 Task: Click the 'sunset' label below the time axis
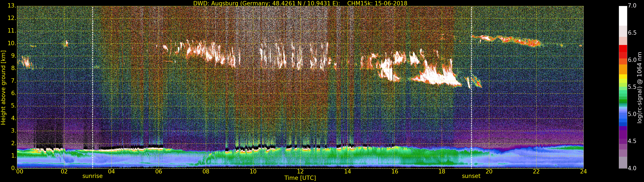(x=471, y=176)
